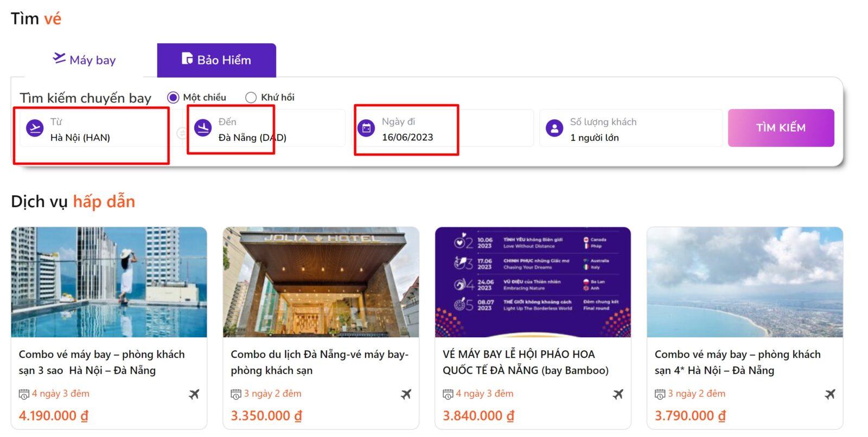
Task: Click the swap icon between origin and destination
Action: pos(181,132)
